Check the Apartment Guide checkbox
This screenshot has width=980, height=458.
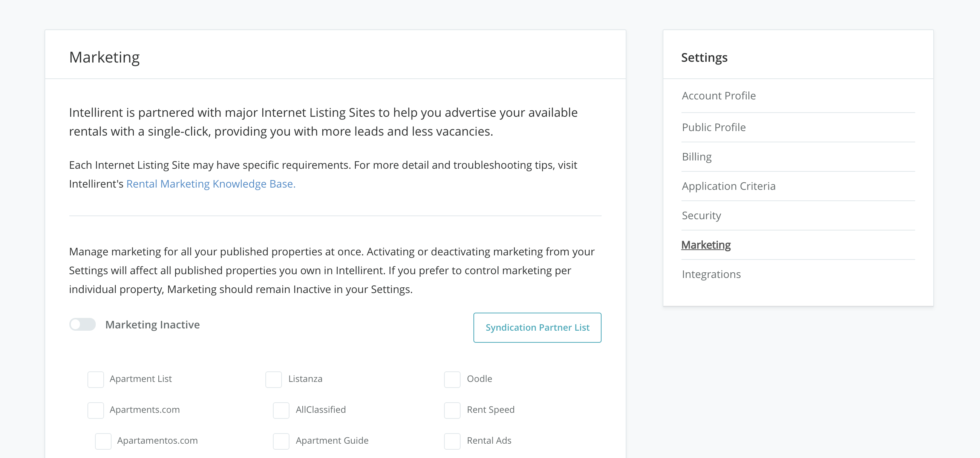[x=281, y=441]
